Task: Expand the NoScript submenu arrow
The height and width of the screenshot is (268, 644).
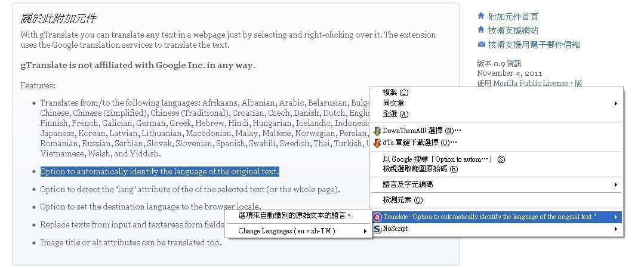Action: (x=616, y=229)
